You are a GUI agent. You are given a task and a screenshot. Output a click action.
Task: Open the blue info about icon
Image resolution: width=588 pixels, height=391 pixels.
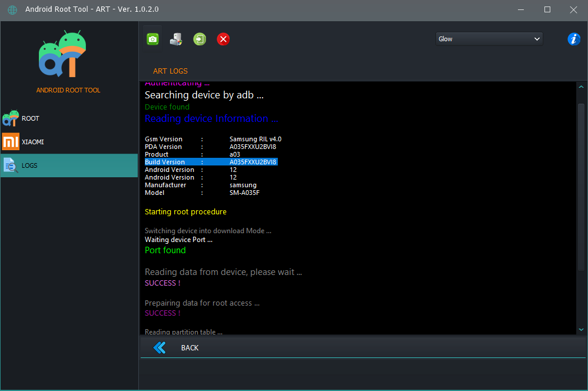574,39
